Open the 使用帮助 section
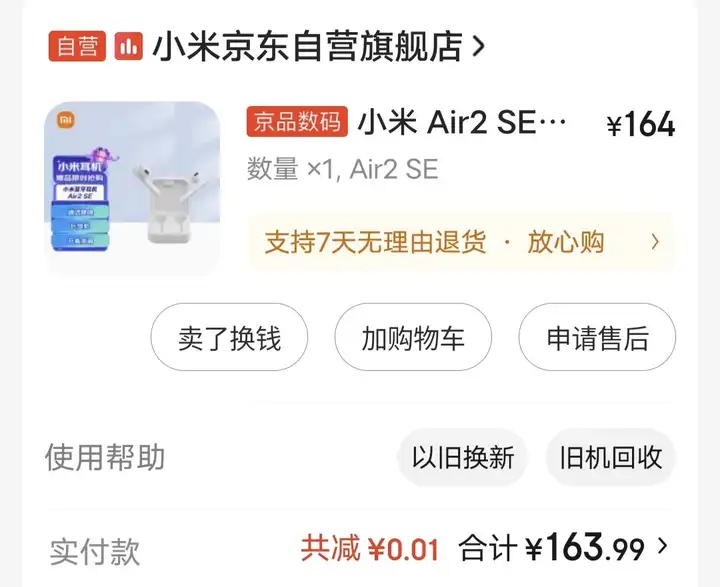Screen dimensions: 720x587 pos(105,457)
